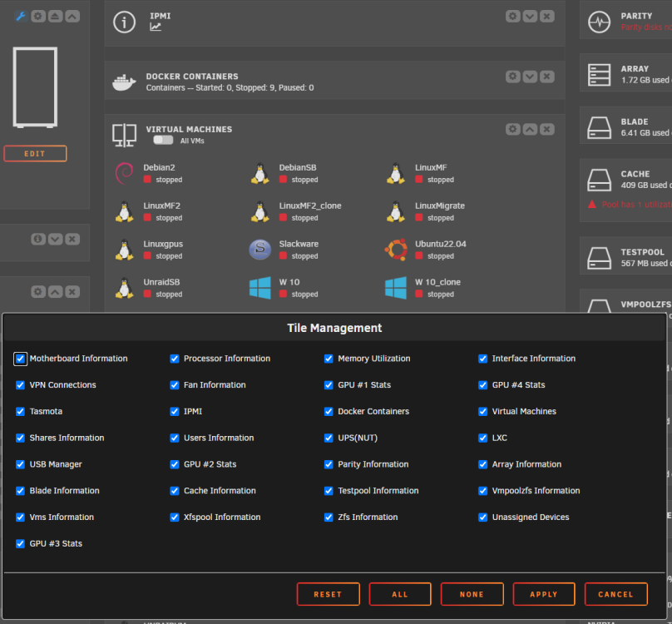Click the Linuxgpus VM icon
The width and height of the screenshot is (672, 624).
pos(124,250)
